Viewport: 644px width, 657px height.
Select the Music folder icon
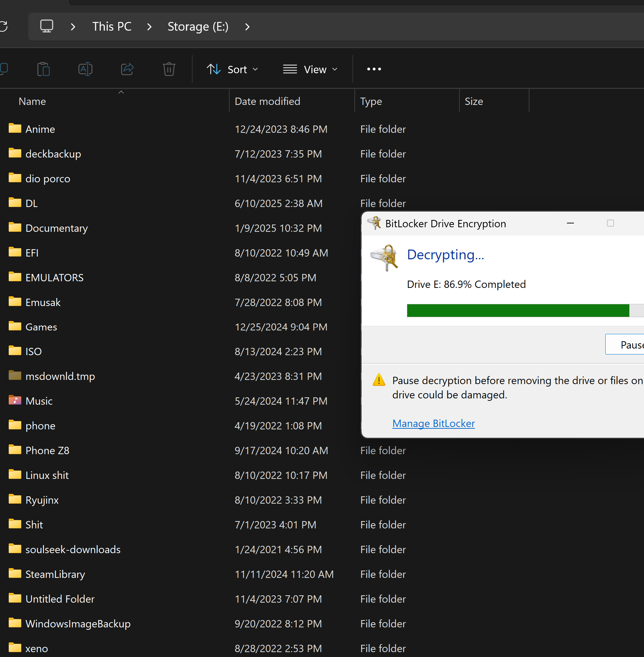pos(15,400)
